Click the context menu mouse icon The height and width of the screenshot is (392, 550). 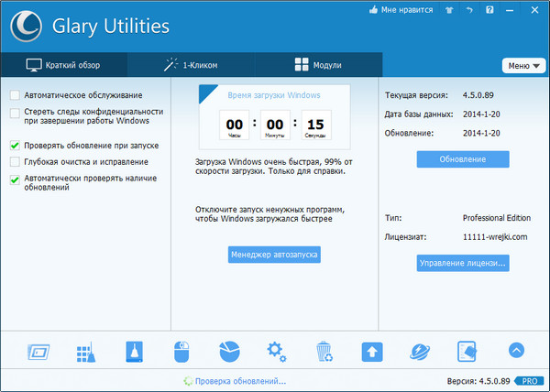[x=181, y=350]
